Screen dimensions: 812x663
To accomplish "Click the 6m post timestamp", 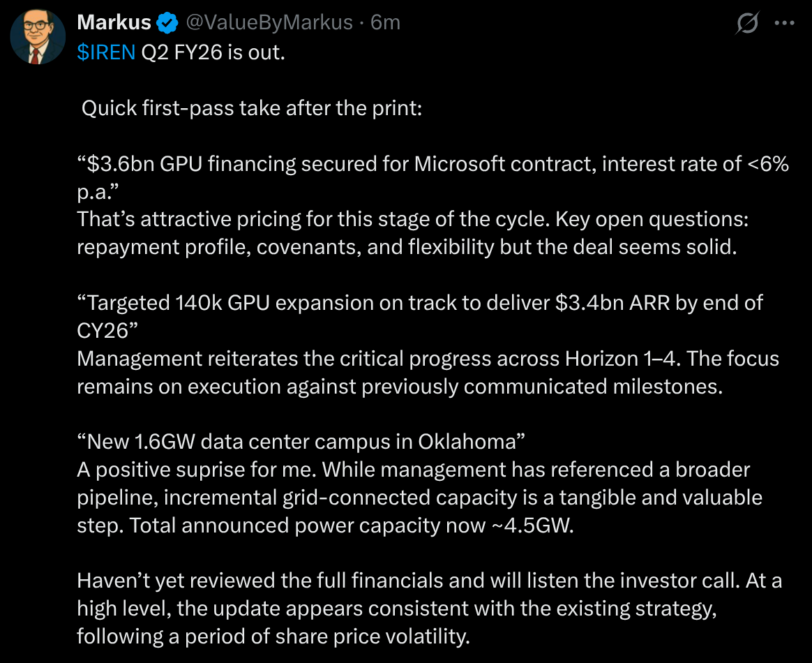I will point(385,22).
